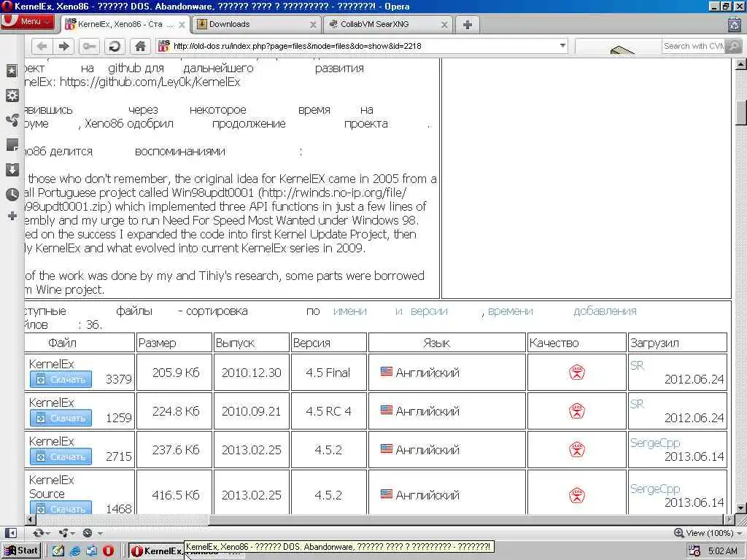This screenshot has width=747, height=560.
Task: Download KernelEx 4.5 Final file
Action: 61,379
